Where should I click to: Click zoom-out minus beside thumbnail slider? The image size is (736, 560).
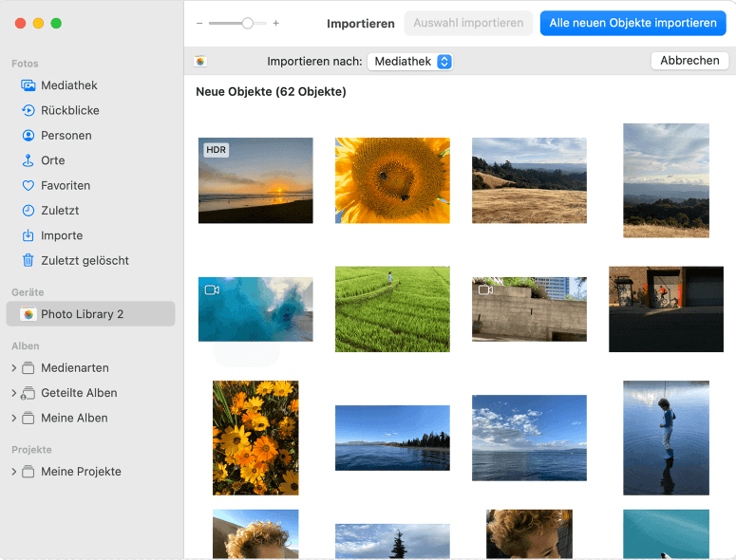coord(199,23)
